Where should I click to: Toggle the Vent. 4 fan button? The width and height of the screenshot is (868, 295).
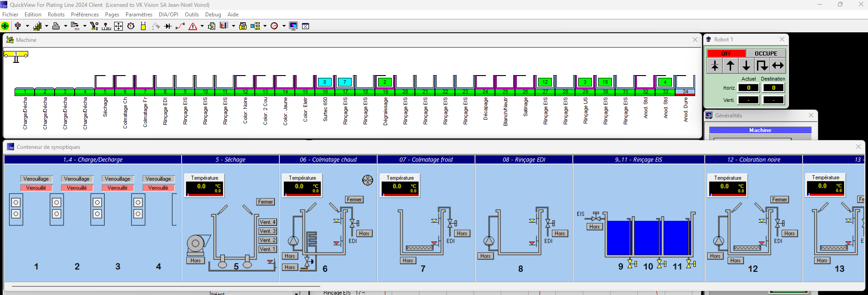tap(267, 222)
